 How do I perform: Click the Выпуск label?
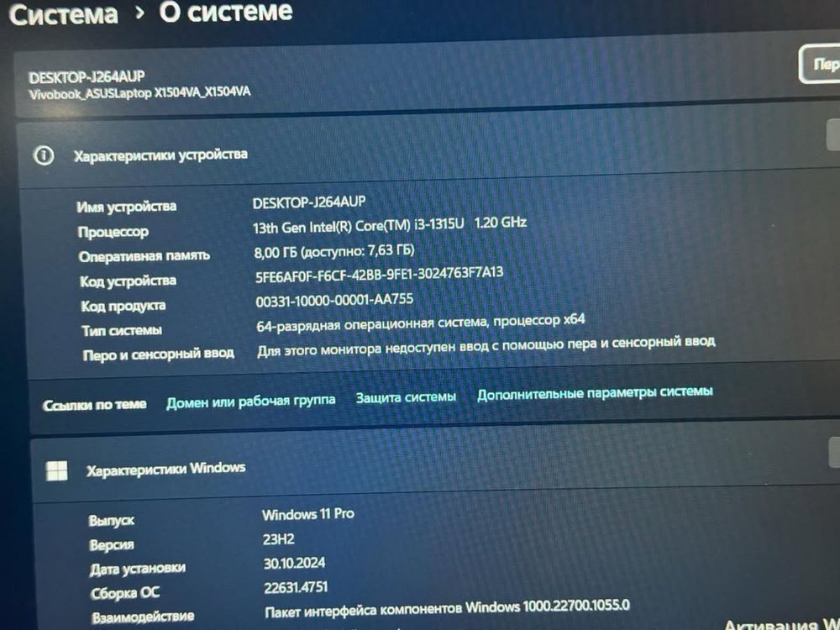112,520
